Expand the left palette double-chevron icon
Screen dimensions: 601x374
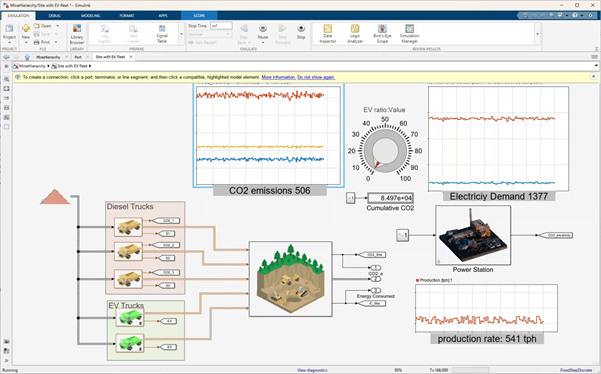[x=7, y=360]
